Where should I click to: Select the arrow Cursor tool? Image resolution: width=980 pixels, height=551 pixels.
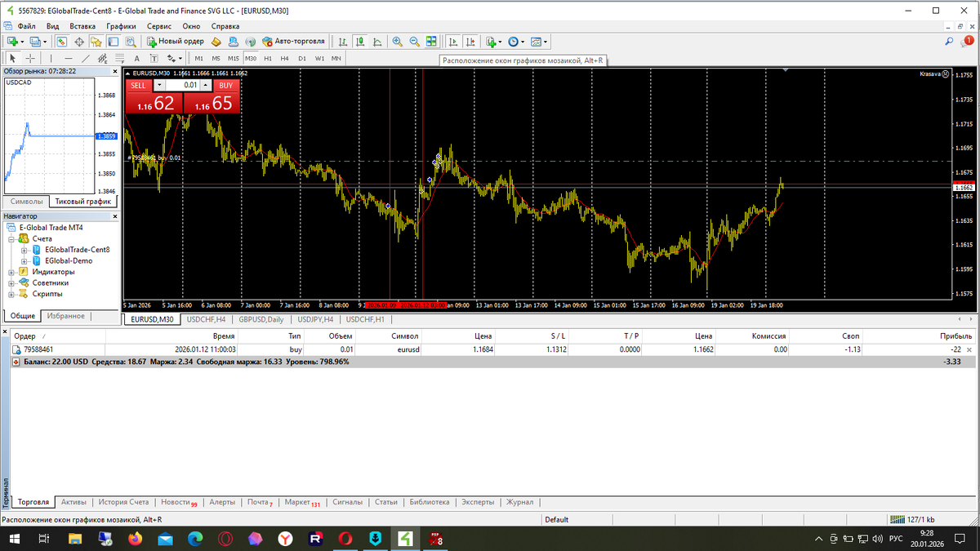click(x=12, y=58)
